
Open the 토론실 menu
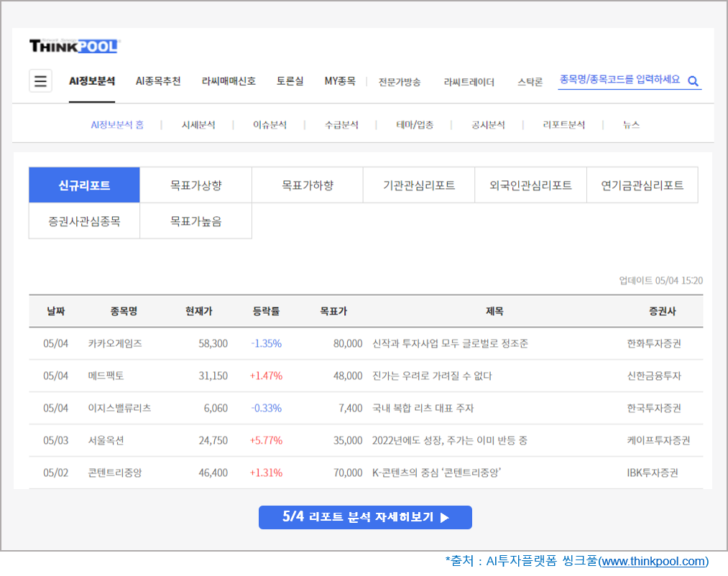click(290, 81)
